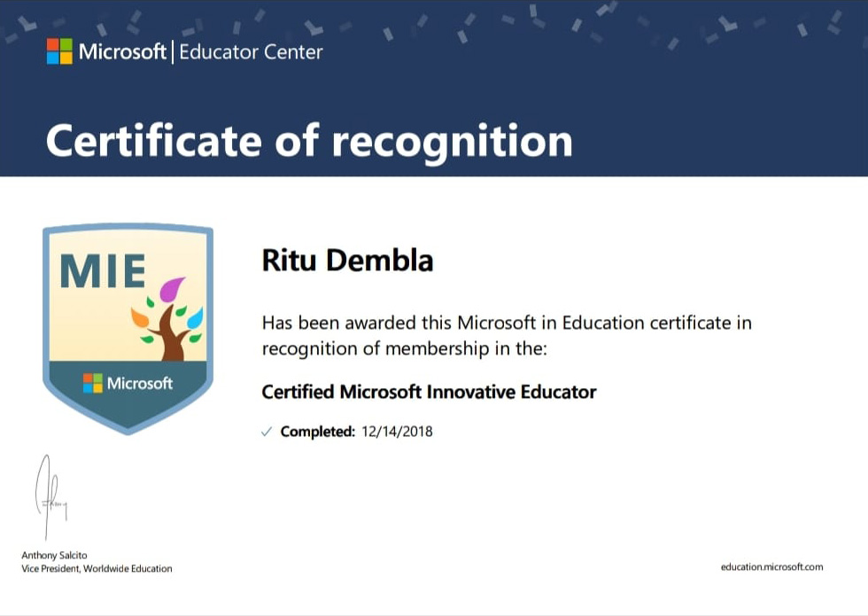
Task: Select the completion date "12/14/2018"
Action: pos(397,432)
